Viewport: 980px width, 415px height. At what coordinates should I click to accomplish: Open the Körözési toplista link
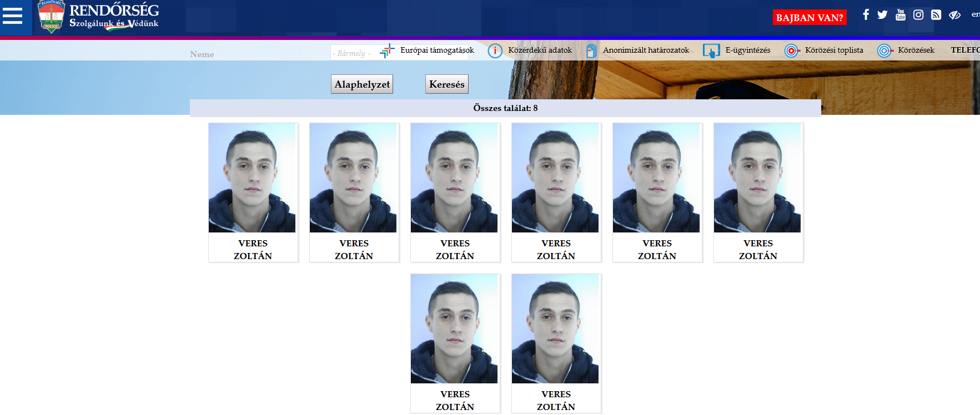click(823, 50)
